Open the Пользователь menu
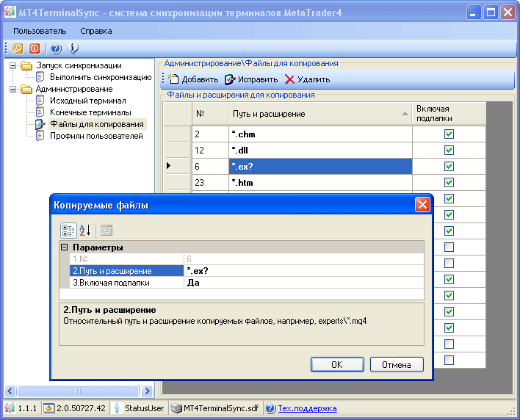The image size is (520, 420). (40, 31)
